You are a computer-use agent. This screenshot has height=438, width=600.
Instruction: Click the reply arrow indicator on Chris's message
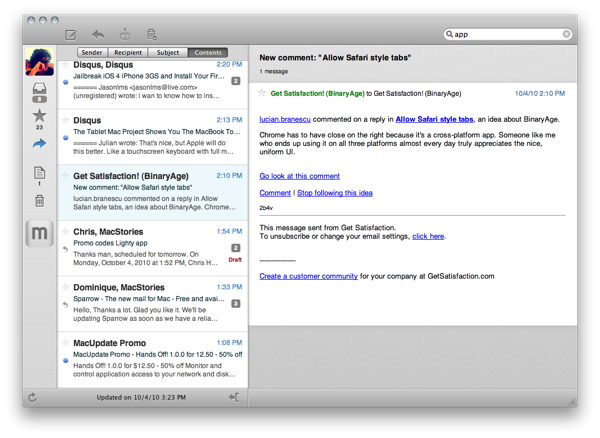[65, 249]
